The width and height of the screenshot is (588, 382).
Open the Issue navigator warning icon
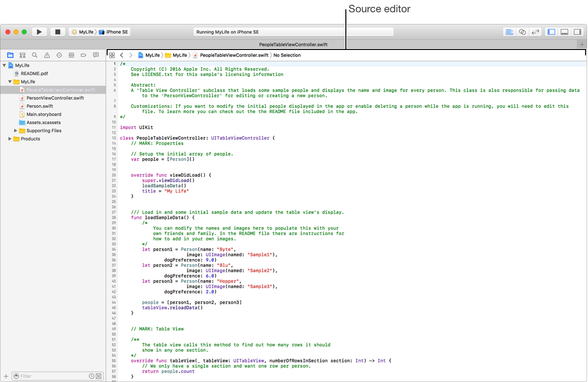pyautogui.click(x=47, y=55)
